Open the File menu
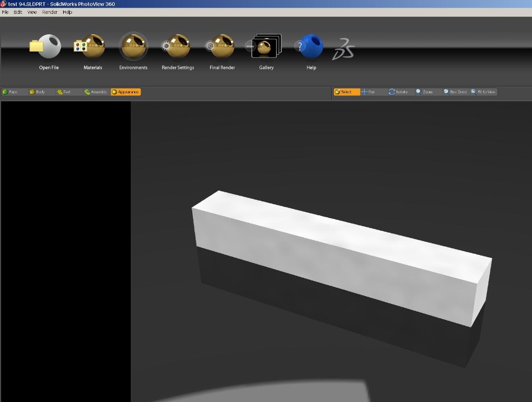The height and width of the screenshot is (402, 532). (x=5, y=12)
